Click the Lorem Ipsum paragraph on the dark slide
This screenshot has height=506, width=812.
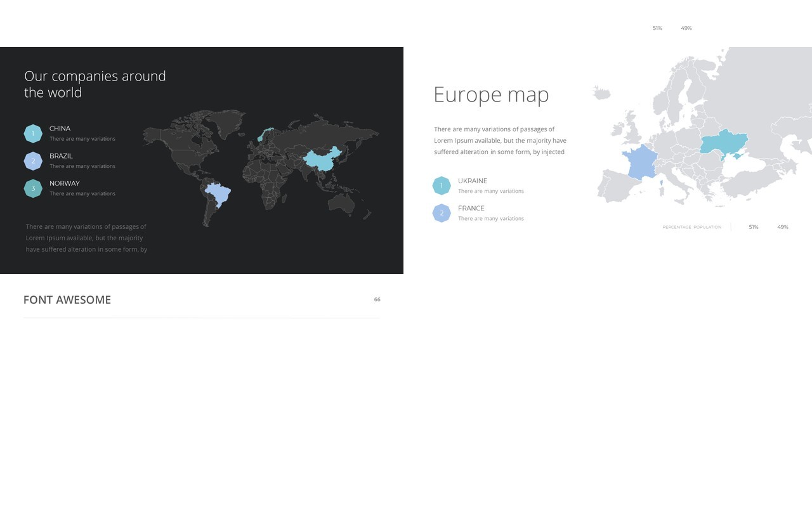tap(86, 238)
